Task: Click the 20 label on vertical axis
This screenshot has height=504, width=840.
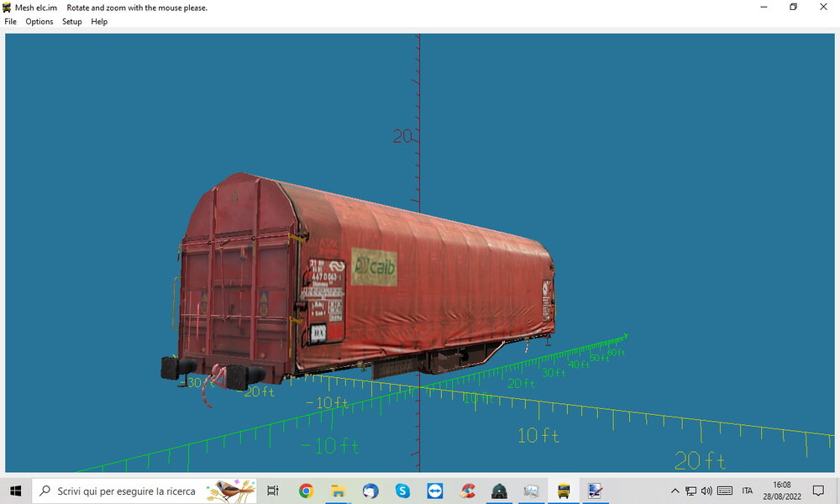Action: [402, 136]
